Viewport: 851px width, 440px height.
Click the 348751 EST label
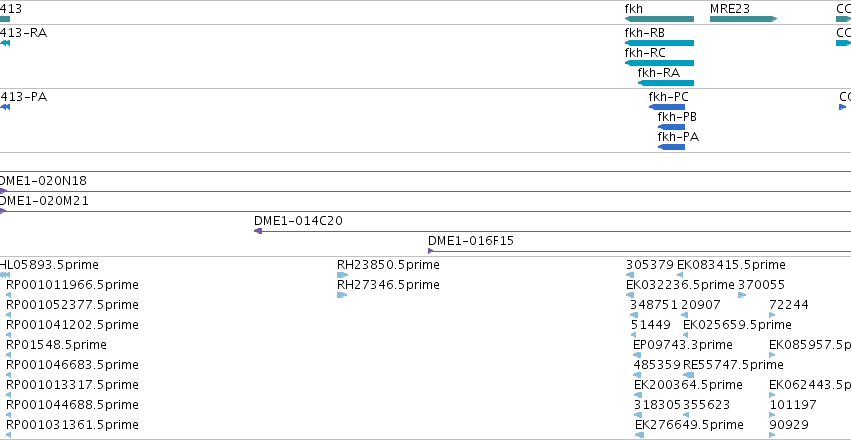[x=654, y=305]
